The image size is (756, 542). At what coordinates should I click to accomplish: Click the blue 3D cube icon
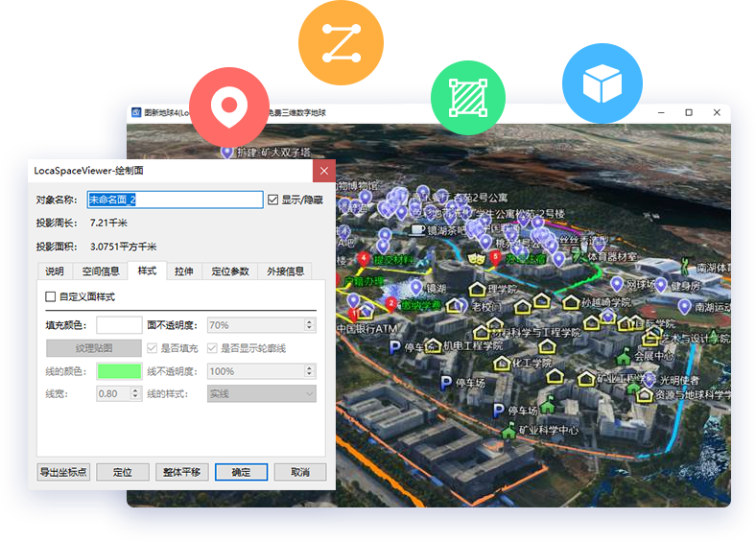[x=602, y=84]
